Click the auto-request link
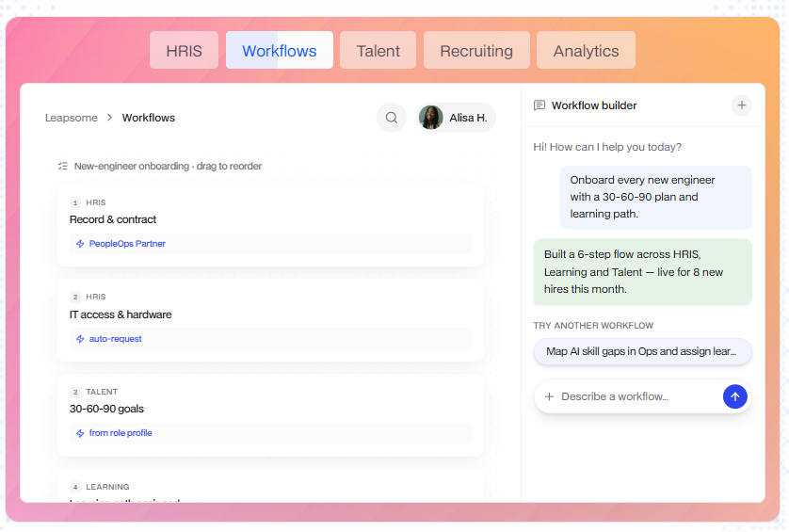789x532 pixels. 115,339
